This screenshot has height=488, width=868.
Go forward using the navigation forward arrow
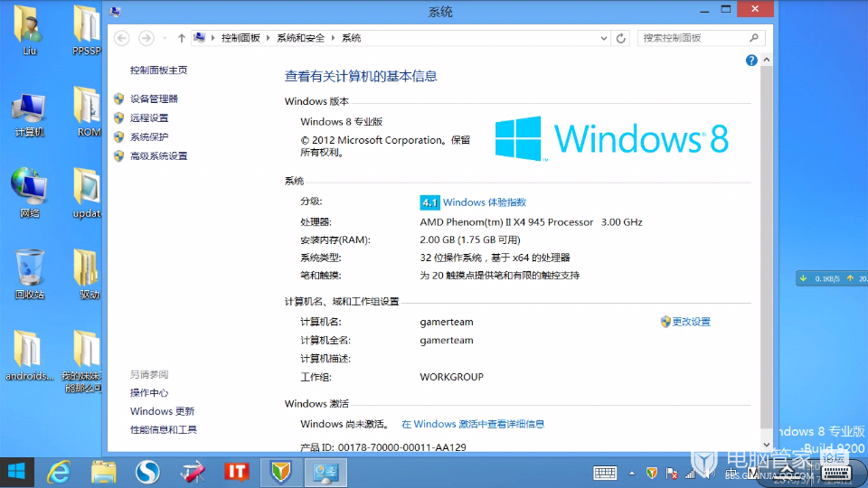pyautogui.click(x=146, y=38)
